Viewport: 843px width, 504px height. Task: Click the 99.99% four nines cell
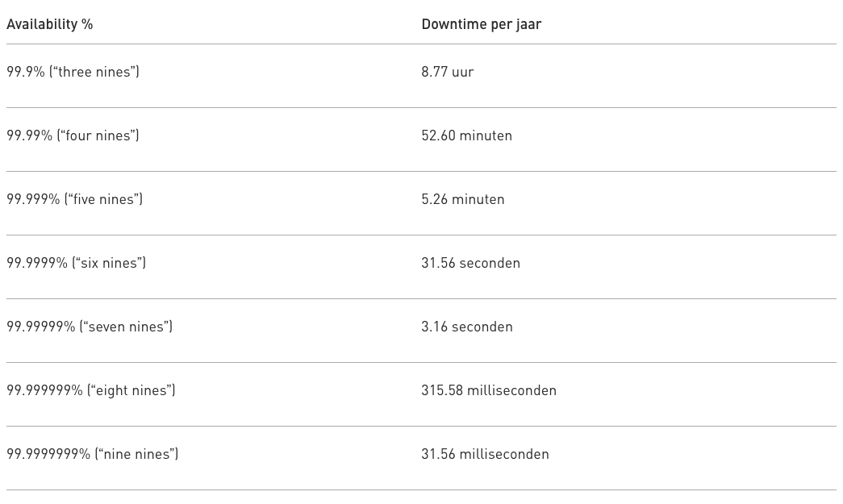point(73,135)
